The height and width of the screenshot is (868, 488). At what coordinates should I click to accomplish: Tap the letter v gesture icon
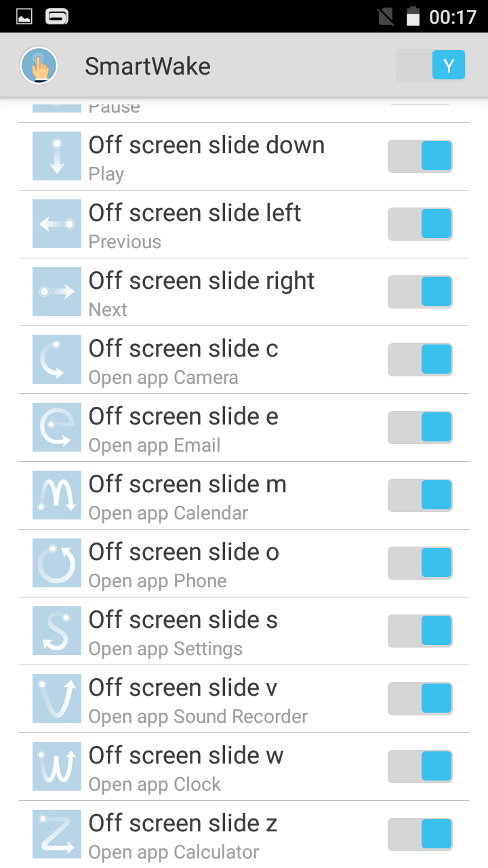pos(57,698)
